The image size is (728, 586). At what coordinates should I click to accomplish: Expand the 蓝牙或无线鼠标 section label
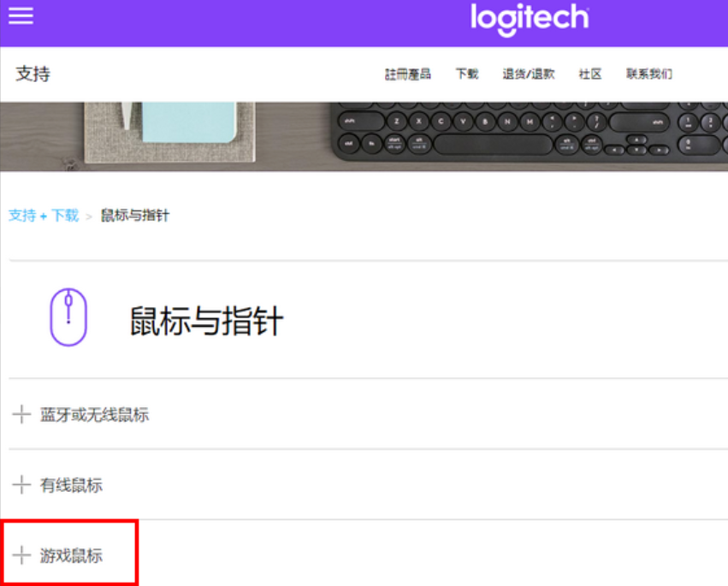94,415
